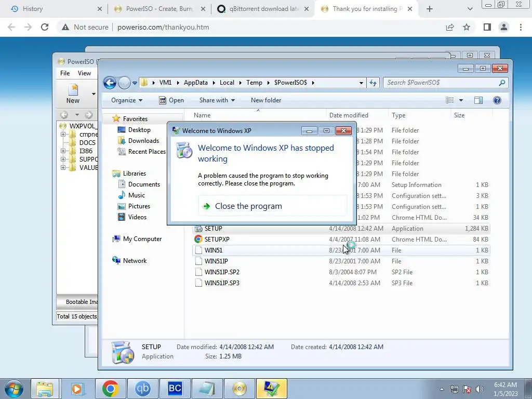Change view using the view icon
Viewport: 532px width, 399px height.
[450, 100]
